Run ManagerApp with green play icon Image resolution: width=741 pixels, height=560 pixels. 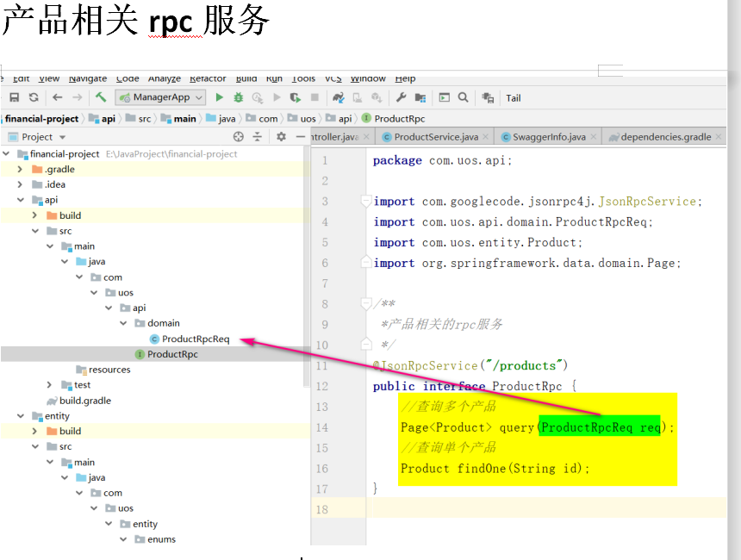[220, 98]
